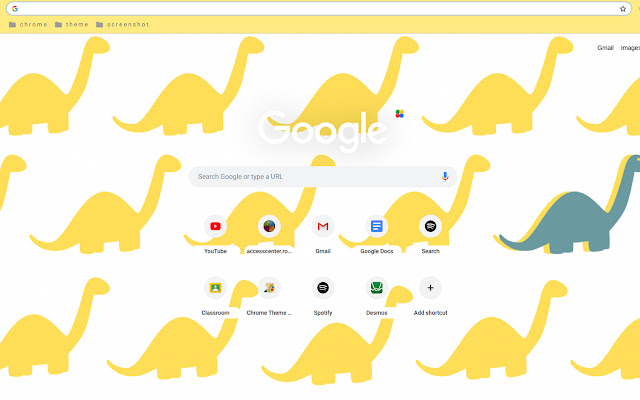
Task: Click the Google site icon in address bar
Action: (15, 9)
